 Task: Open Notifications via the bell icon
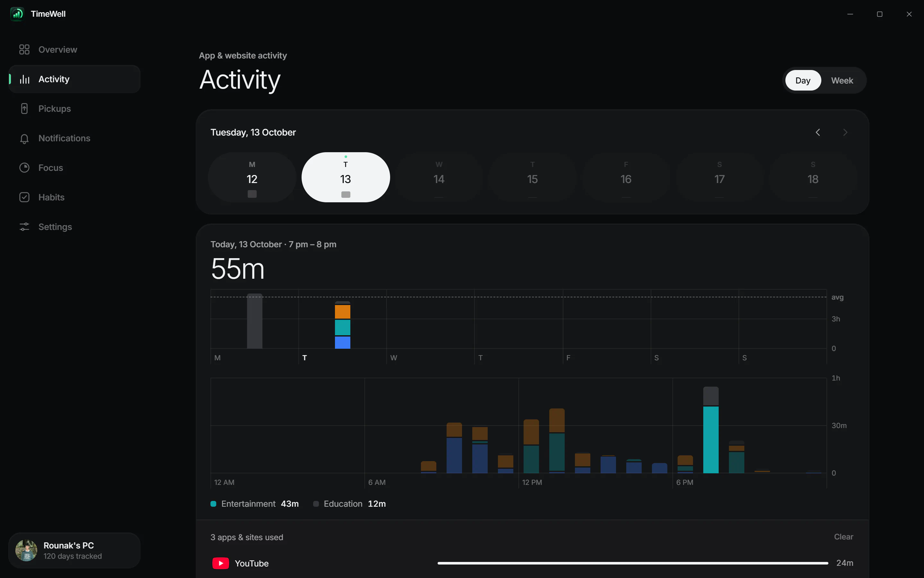[24, 138]
